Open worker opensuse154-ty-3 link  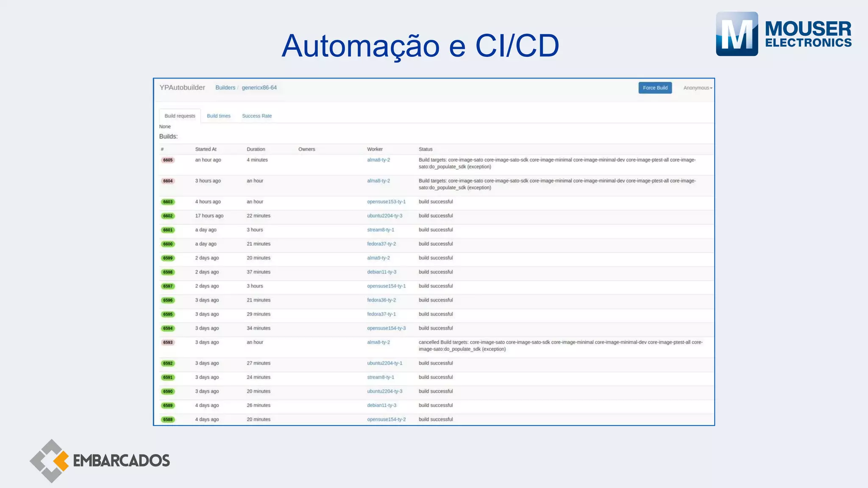(386, 328)
